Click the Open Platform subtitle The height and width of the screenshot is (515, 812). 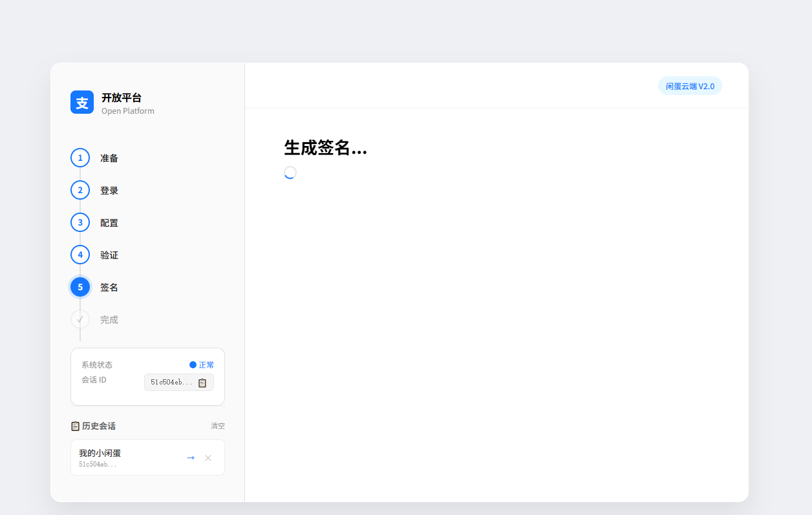(x=128, y=111)
